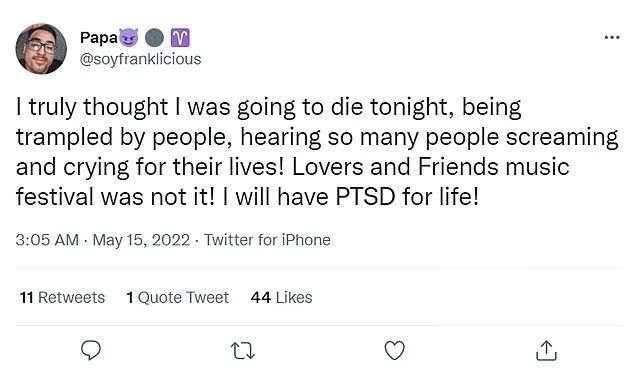Click the May 15, 2022 date

(x=141, y=240)
